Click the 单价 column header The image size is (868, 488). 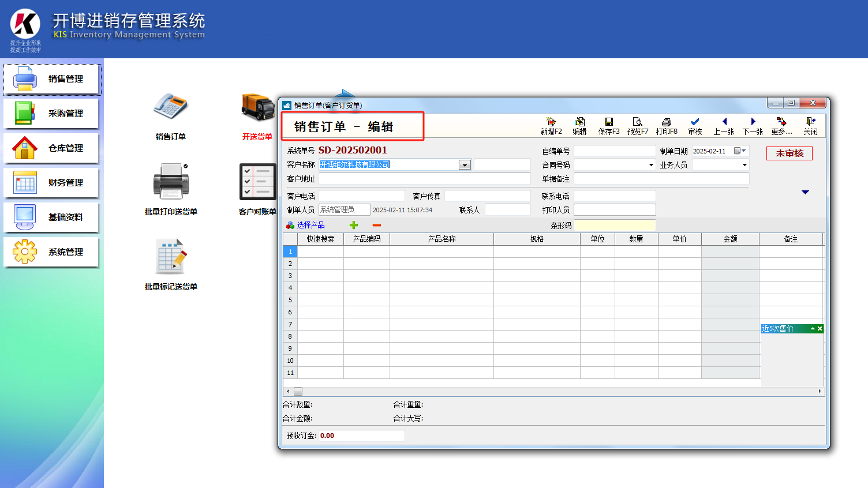pyautogui.click(x=679, y=239)
